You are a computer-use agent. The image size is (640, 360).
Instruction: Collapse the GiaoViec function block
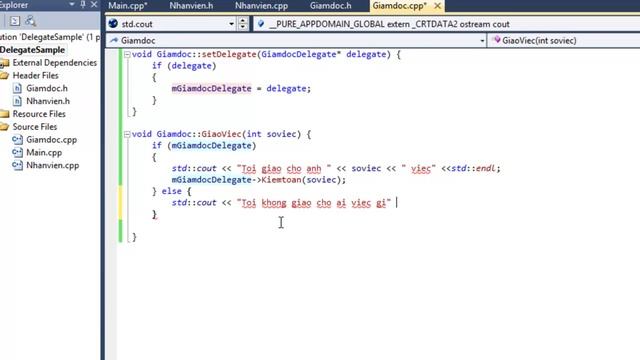127,134
